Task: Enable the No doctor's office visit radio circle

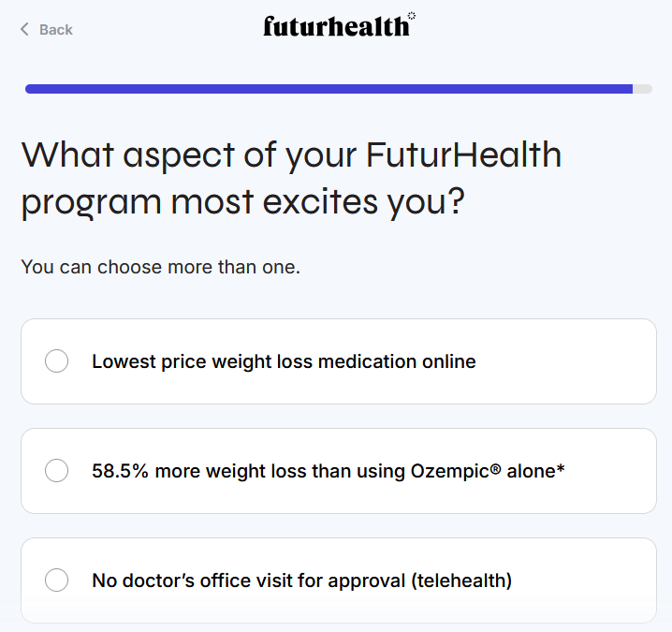Action: pos(57,581)
